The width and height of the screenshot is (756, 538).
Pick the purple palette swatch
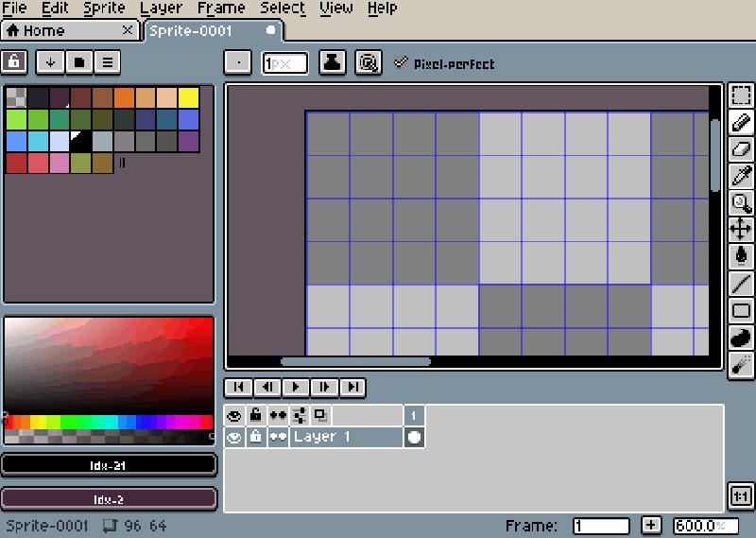(x=188, y=142)
